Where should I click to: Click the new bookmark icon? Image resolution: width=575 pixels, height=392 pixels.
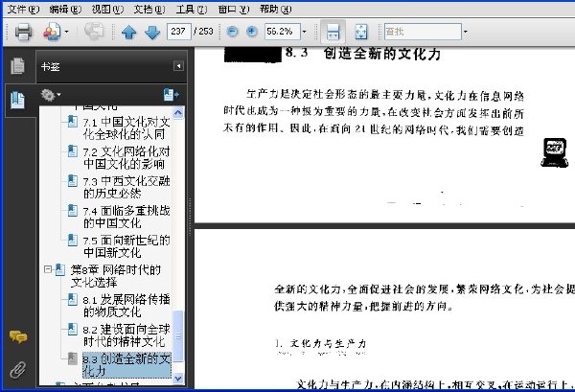pyautogui.click(x=171, y=95)
